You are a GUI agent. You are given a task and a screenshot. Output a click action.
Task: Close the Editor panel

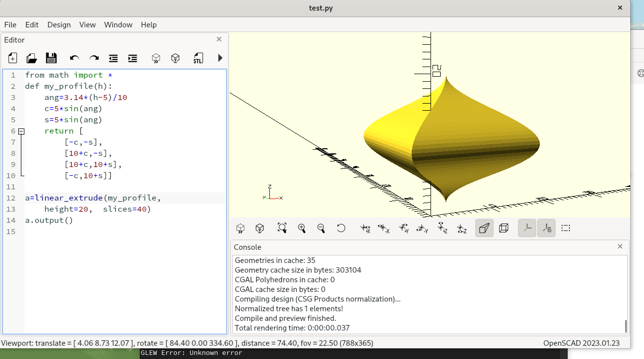click(219, 39)
